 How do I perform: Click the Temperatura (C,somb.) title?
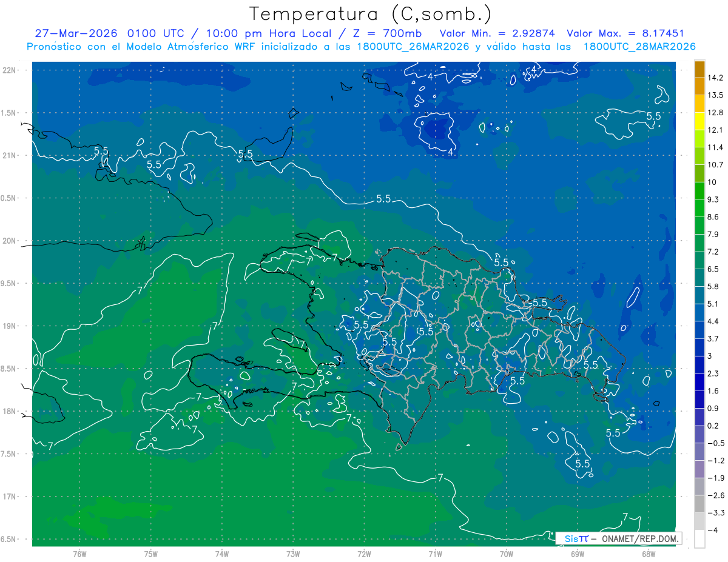click(371, 14)
